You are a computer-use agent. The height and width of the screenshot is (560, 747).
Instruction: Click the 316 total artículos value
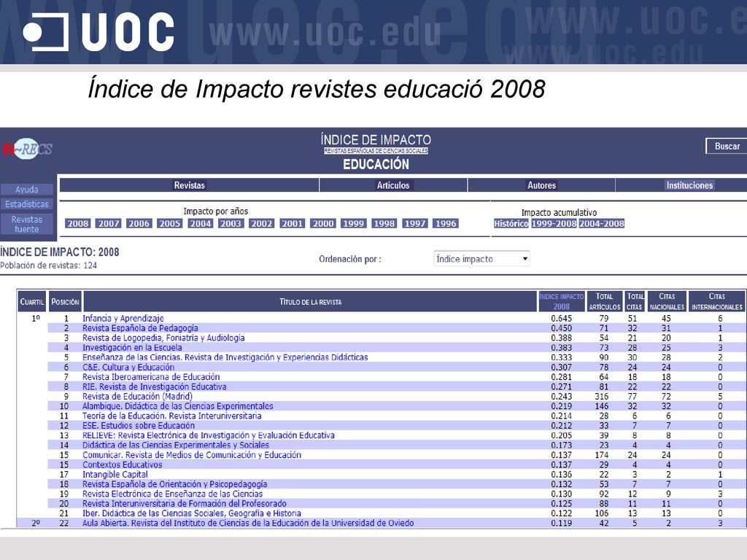coord(602,396)
